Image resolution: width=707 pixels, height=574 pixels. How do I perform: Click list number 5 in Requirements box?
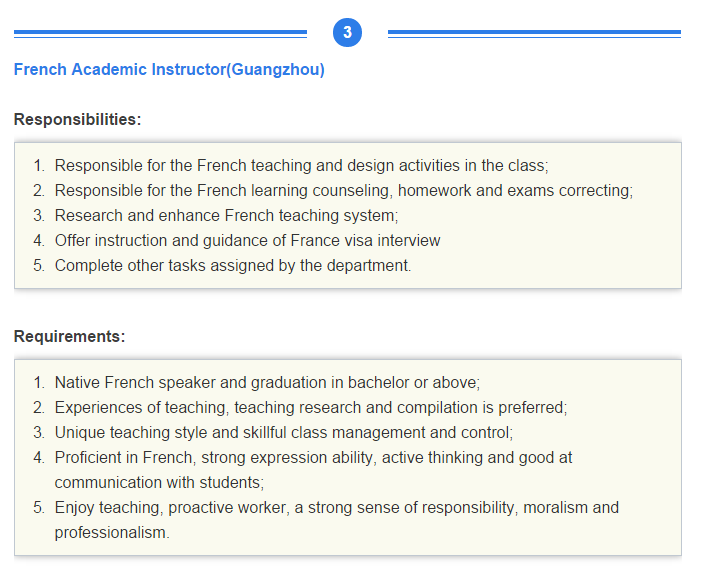click(39, 508)
